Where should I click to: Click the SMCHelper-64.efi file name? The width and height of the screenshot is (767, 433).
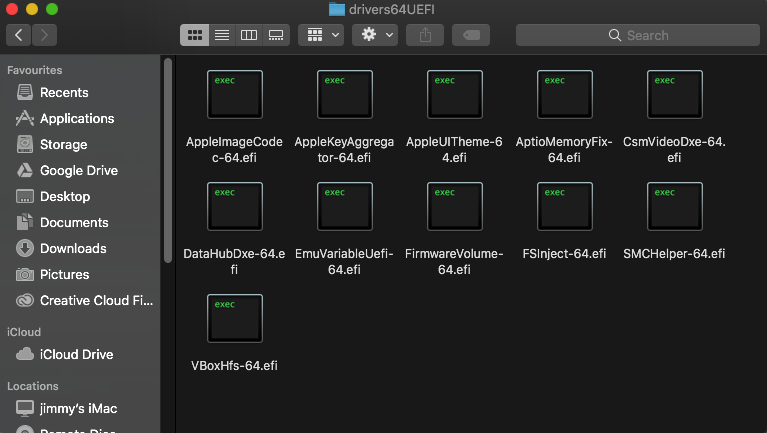coord(674,254)
